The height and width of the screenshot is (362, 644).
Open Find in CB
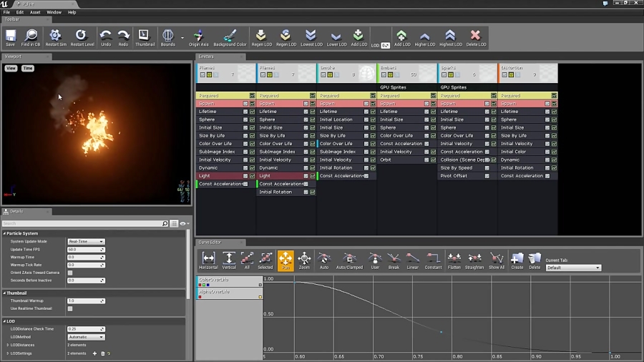coord(31,37)
